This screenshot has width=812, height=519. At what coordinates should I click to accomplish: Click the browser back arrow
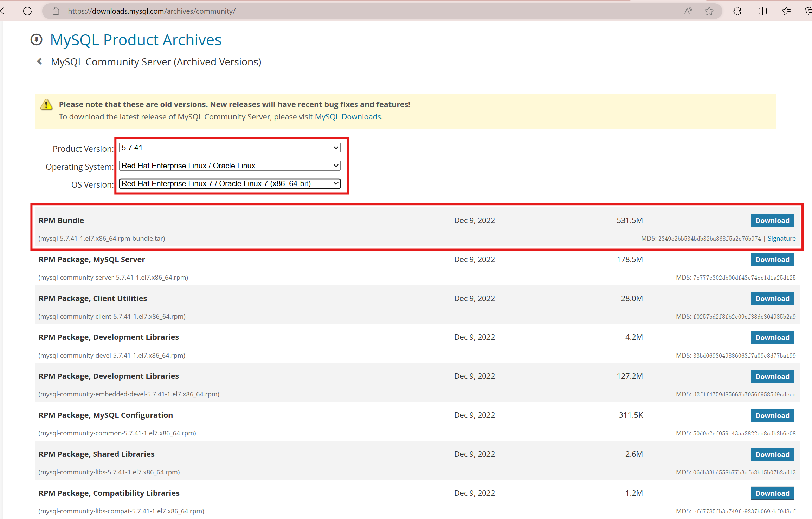[5, 11]
